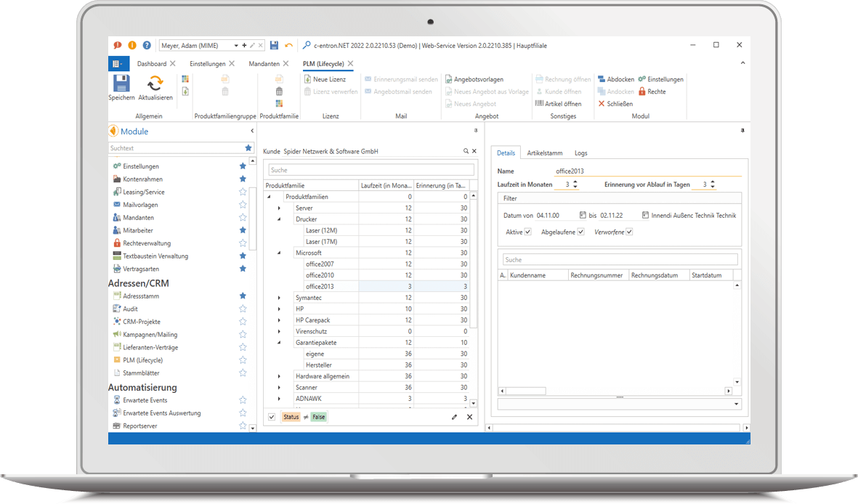
Task: Uncheck the Aktive checkbox
Action: tap(527, 232)
